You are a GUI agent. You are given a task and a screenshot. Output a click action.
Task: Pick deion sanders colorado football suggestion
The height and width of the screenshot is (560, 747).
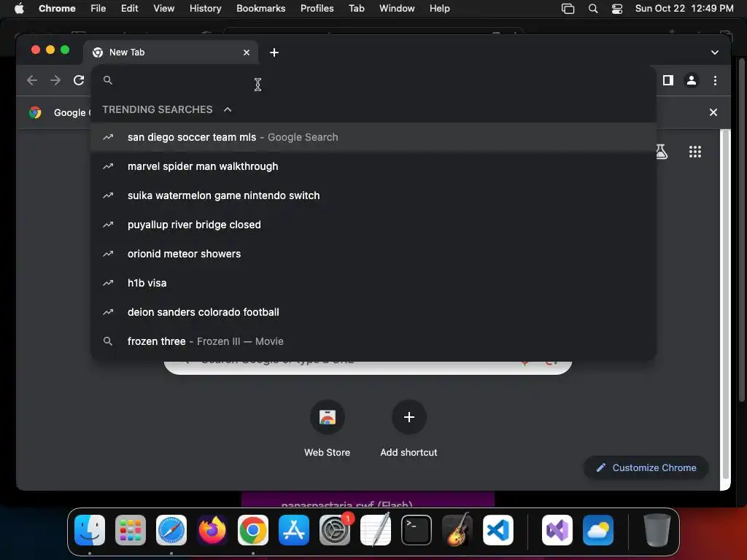pos(373,312)
